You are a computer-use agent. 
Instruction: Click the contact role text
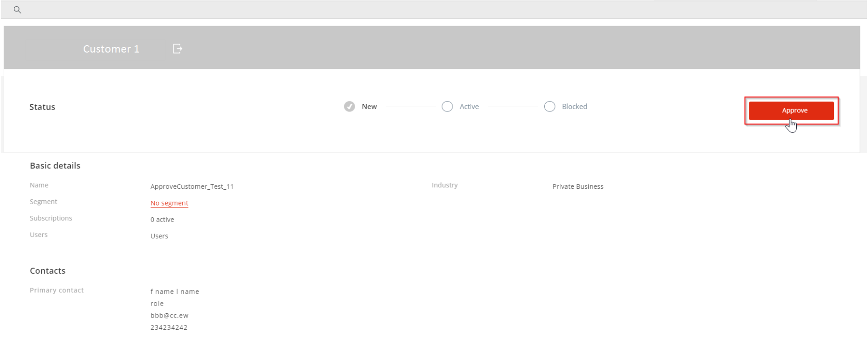point(157,304)
